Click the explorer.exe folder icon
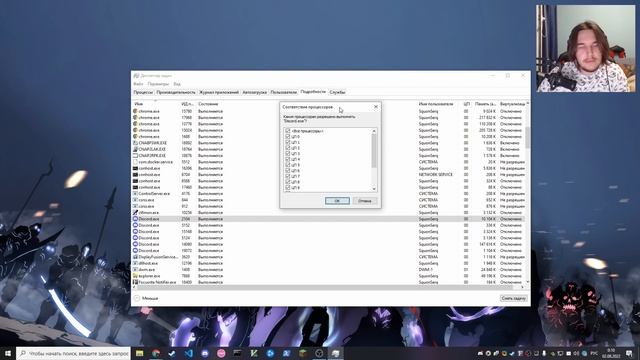640x360 pixels. [135, 276]
